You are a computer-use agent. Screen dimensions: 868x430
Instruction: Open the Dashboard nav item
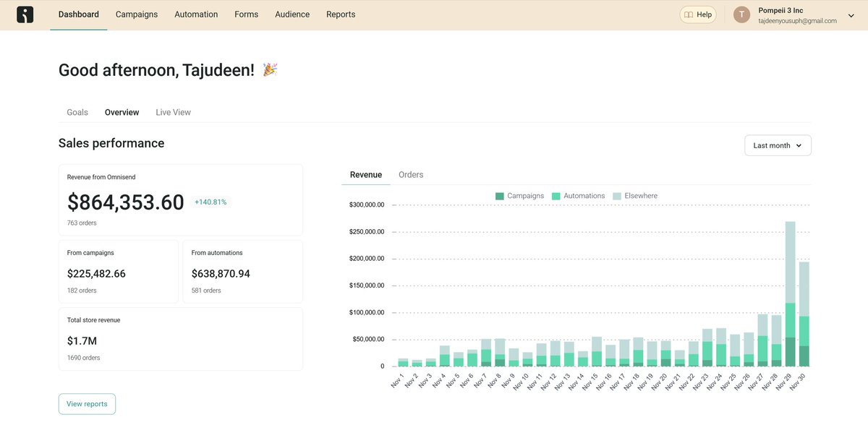(x=79, y=14)
